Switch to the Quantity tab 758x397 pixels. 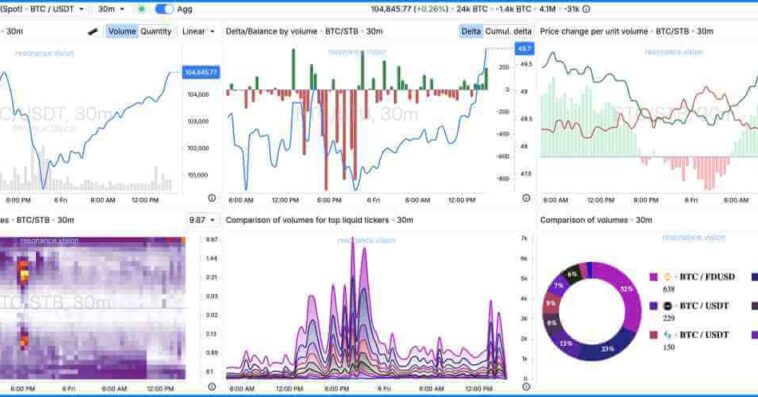click(156, 31)
